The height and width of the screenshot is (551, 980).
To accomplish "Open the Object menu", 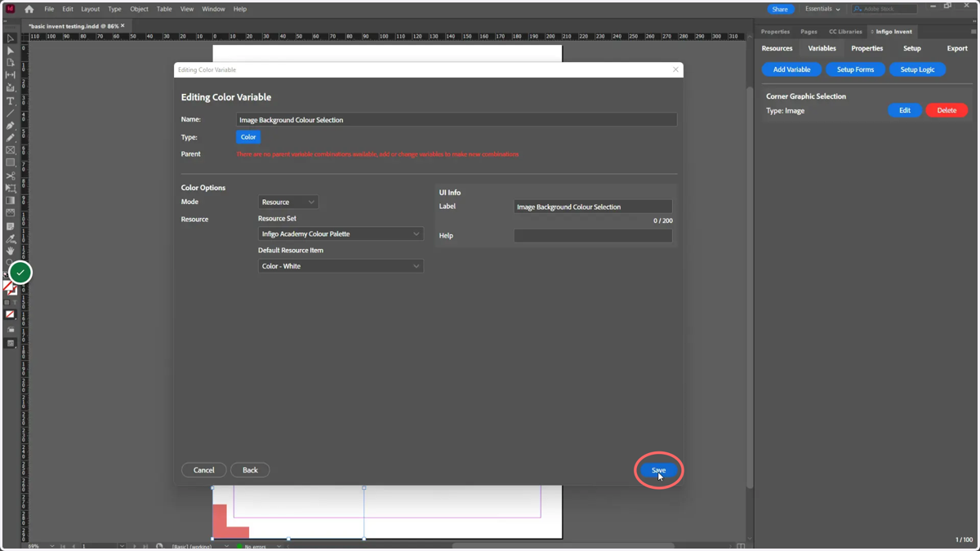I will tap(140, 9).
